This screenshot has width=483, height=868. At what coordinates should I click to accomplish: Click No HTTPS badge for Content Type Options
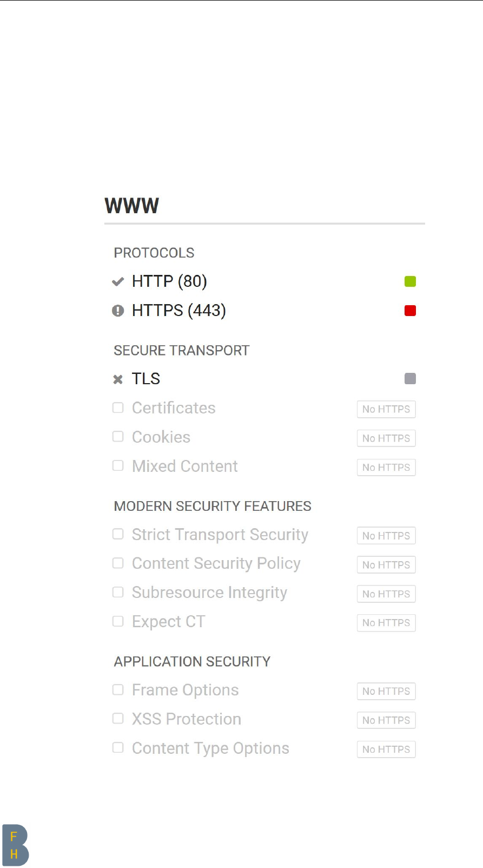click(x=386, y=749)
